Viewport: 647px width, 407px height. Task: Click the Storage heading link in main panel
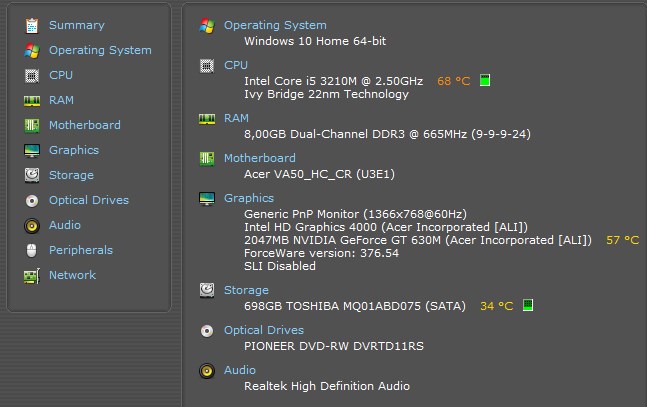246,290
